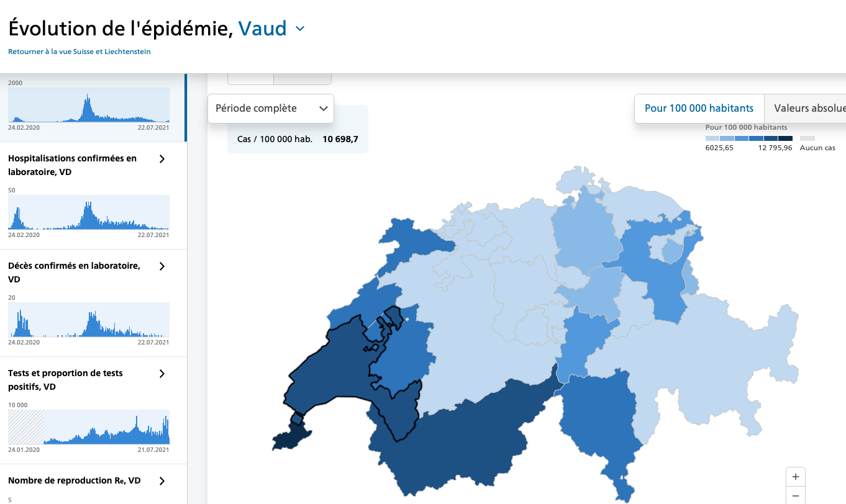Zoom out of the map with minus button
Screen dimensions: 846x504
click(x=795, y=495)
